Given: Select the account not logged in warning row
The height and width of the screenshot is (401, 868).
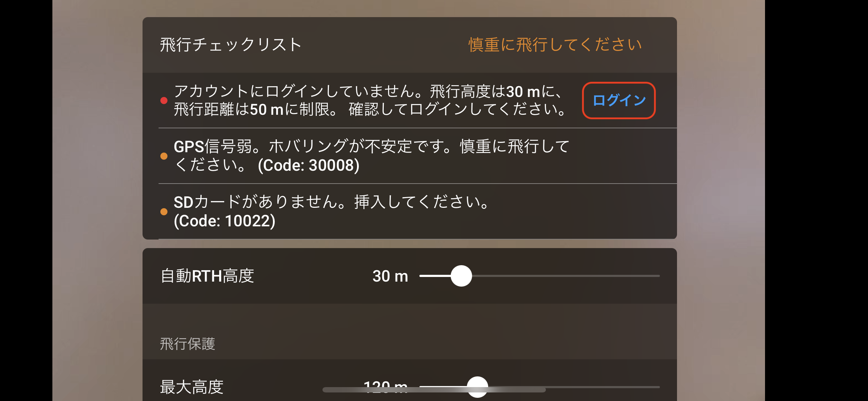Looking at the screenshot, I should tap(410, 101).
